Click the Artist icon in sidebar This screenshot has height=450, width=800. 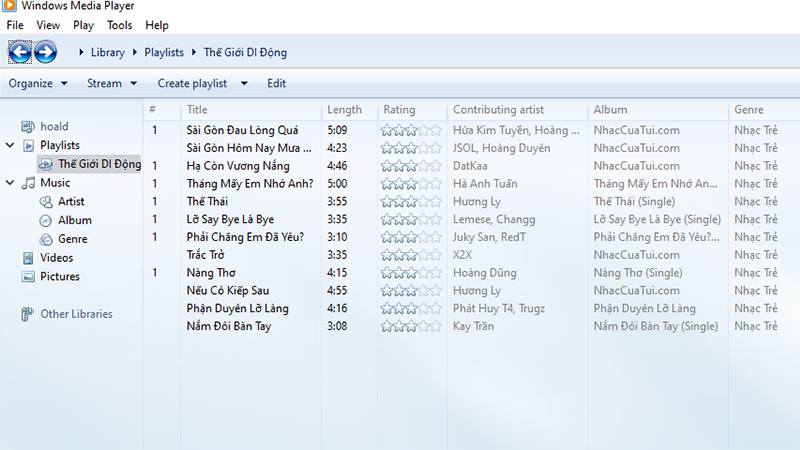click(x=46, y=202)
